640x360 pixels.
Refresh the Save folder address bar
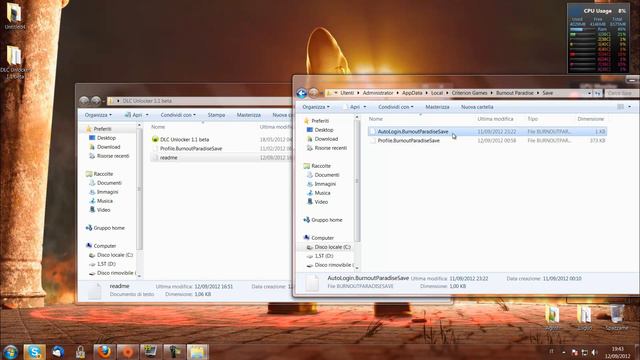[598, 93]
